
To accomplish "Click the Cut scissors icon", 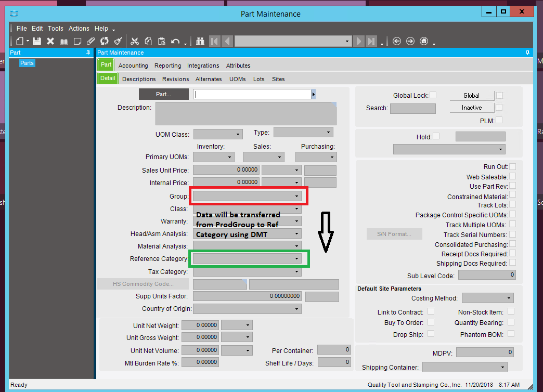I will (134, 41).
